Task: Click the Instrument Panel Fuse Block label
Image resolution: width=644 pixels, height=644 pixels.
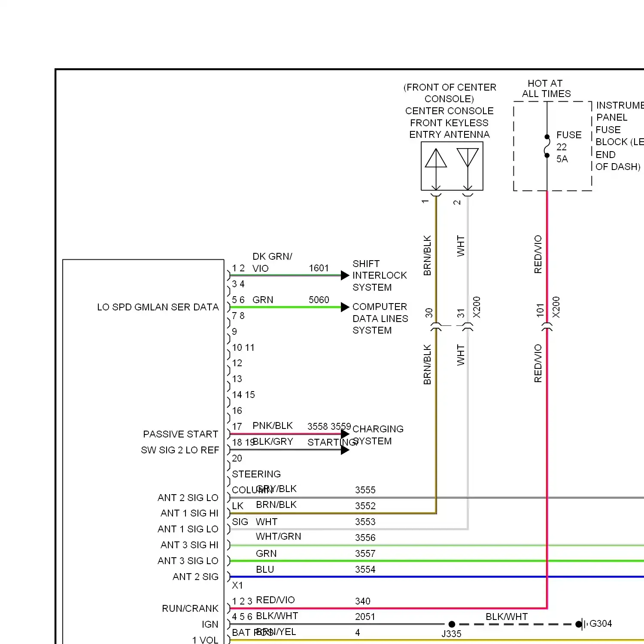Action: [x=620, y=136]
